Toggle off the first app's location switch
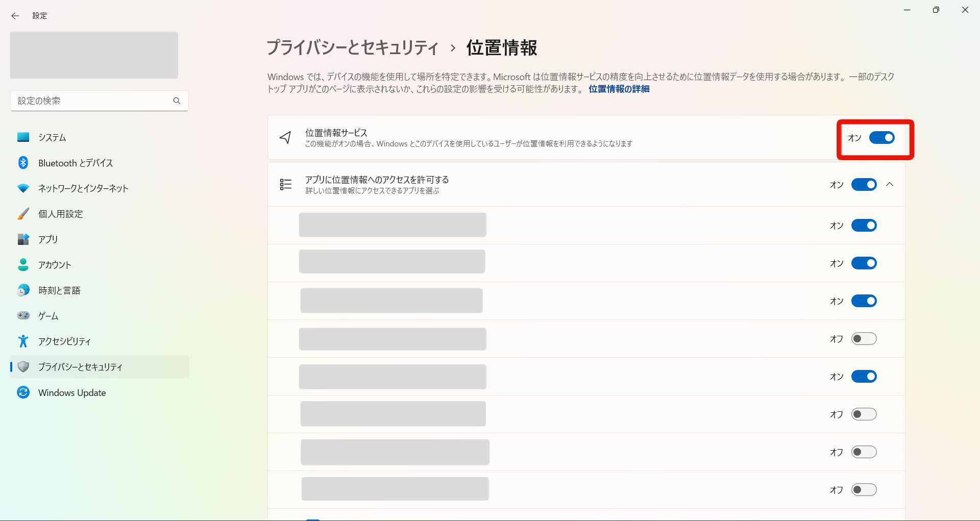 [x=864, y=226]
